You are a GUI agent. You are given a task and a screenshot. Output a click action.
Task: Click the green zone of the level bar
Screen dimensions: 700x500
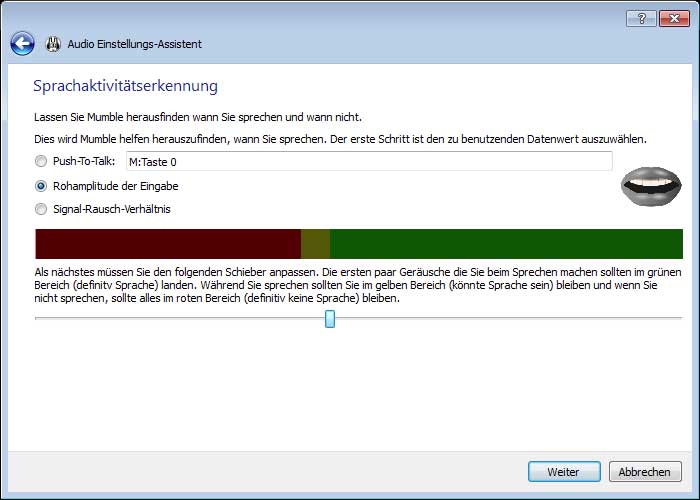click(506, 244)
